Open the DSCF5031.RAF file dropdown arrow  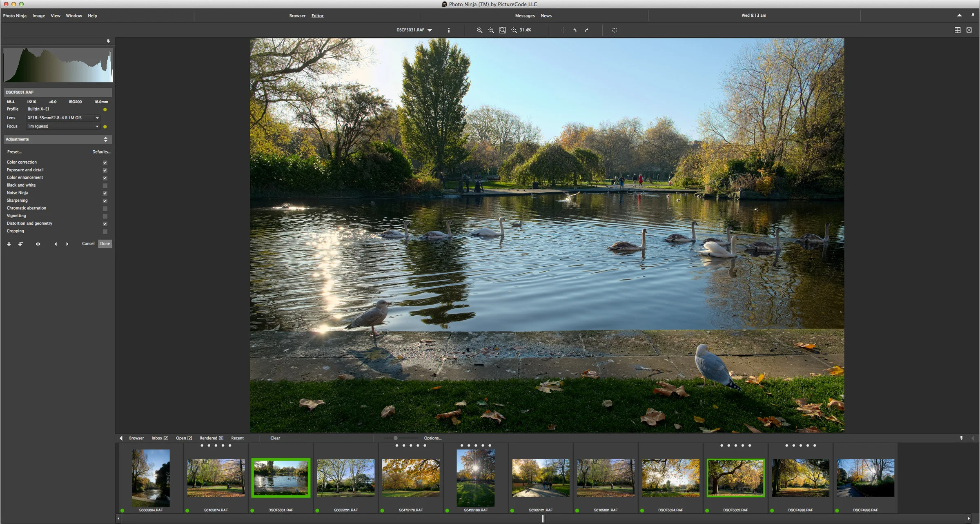[x=430, y=30]
